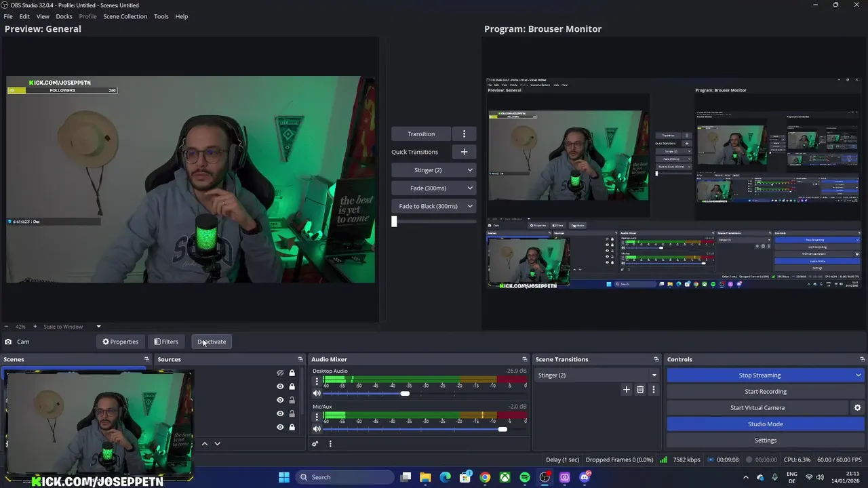
Task: Move selected source up in list
Action: tap(204, 443)
